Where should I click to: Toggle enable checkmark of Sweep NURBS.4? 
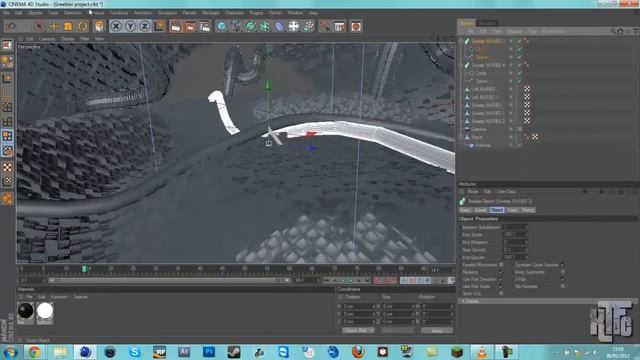pos(520,65)
